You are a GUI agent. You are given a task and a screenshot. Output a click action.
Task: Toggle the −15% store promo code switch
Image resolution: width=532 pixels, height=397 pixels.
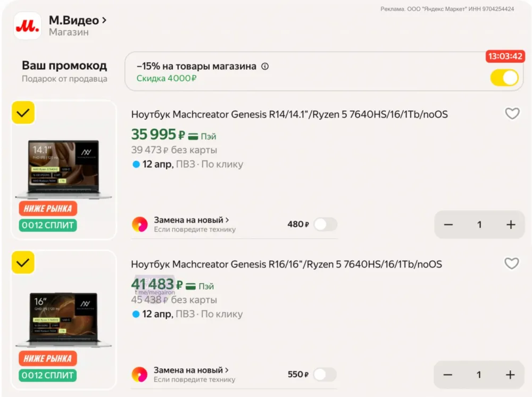(504, 78)
